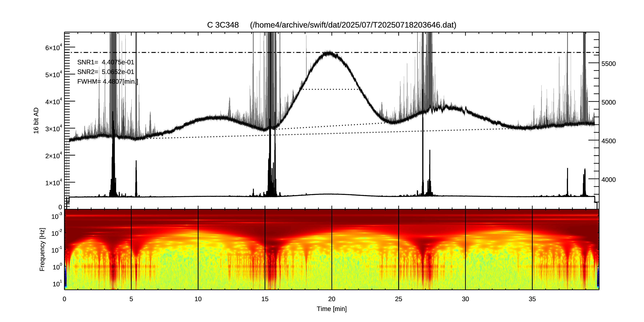The image size is (644, 322).
Task: Click the 10^-1 frequency tick label
Action: coord(57,250)
